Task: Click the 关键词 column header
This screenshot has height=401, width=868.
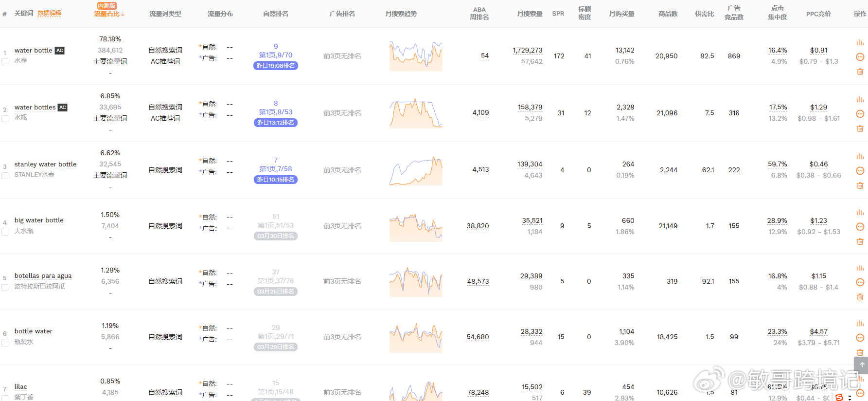Action: [x=24, y=14]
